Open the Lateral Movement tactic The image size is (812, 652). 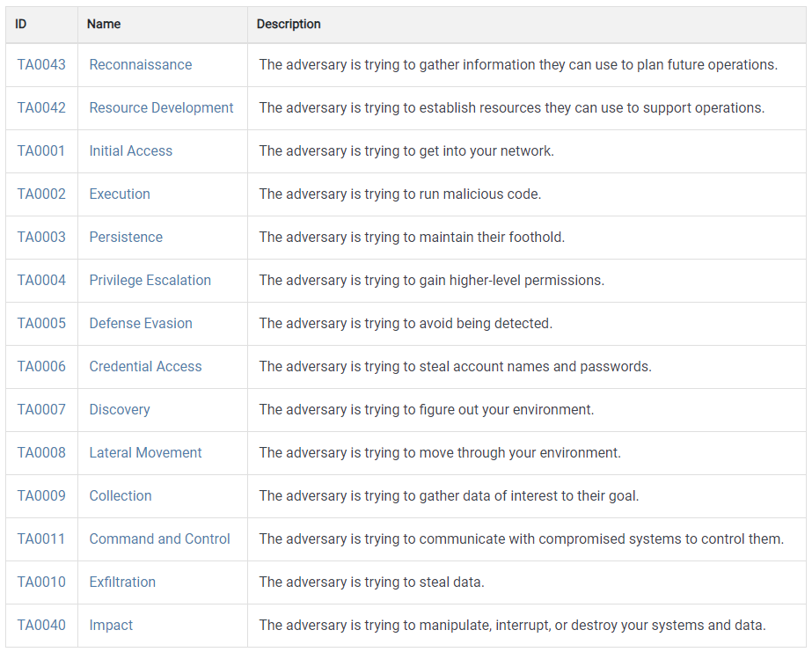coord(145,452)
